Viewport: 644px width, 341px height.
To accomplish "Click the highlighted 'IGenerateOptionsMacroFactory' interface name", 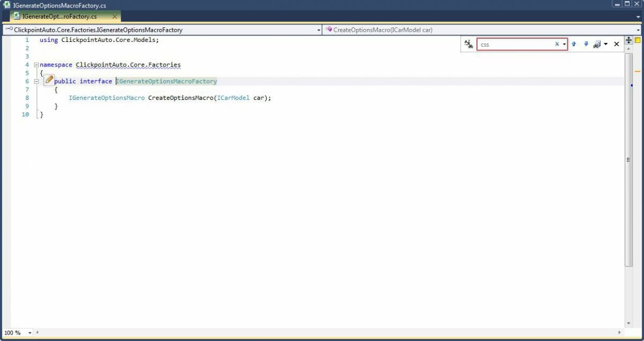I will point(166,81).
